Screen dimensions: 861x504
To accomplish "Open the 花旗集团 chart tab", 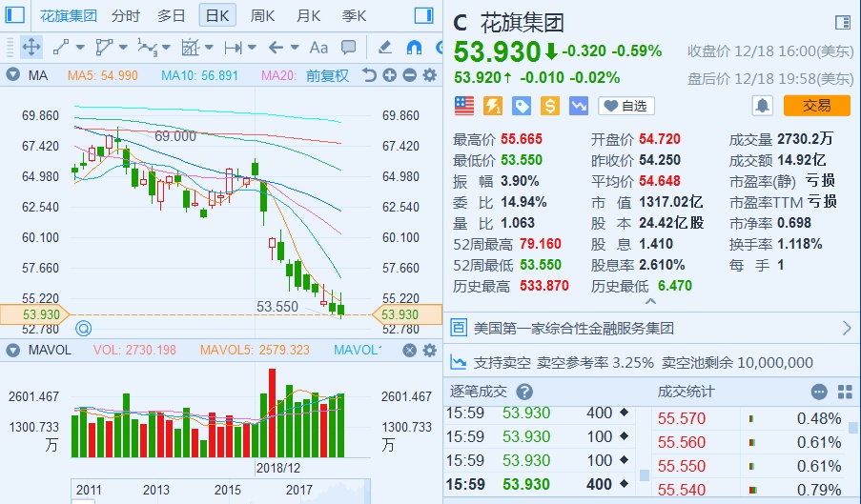I will [68, 15].
